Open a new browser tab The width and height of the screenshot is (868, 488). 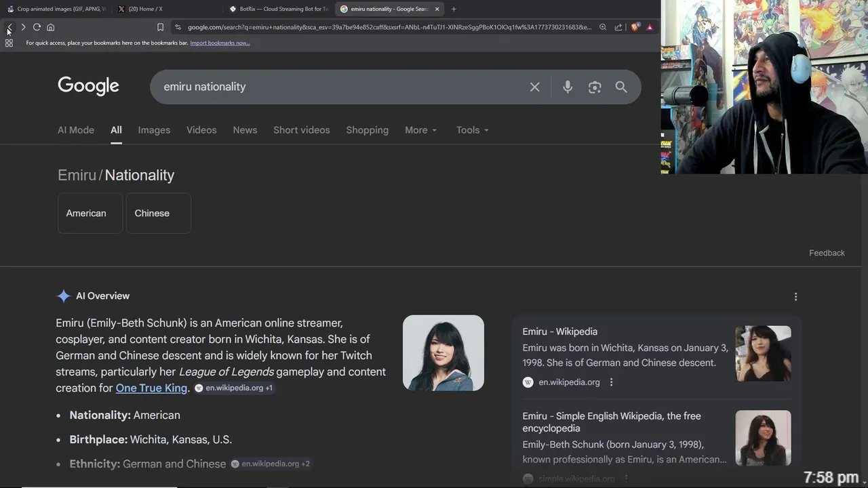[x=454, y=9]
